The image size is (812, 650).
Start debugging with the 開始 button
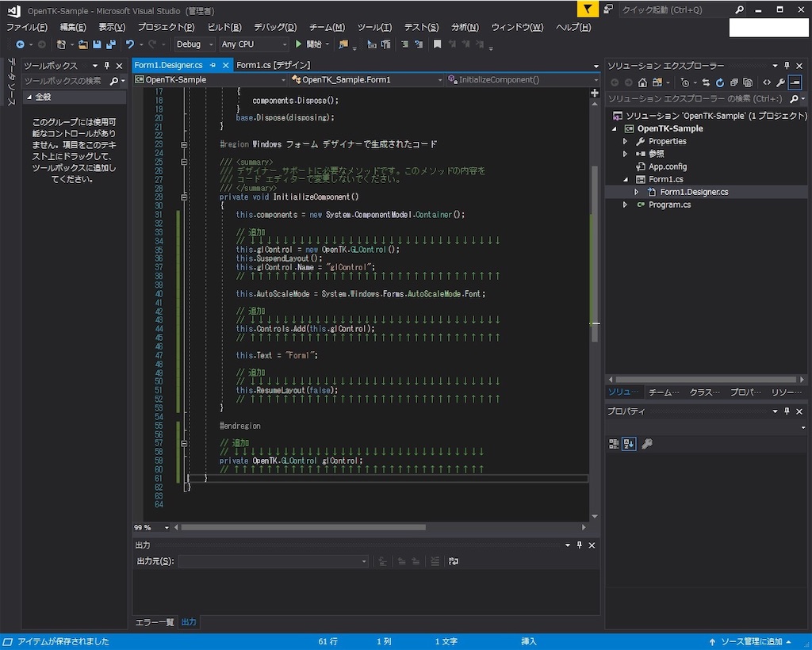coord(308,44)
